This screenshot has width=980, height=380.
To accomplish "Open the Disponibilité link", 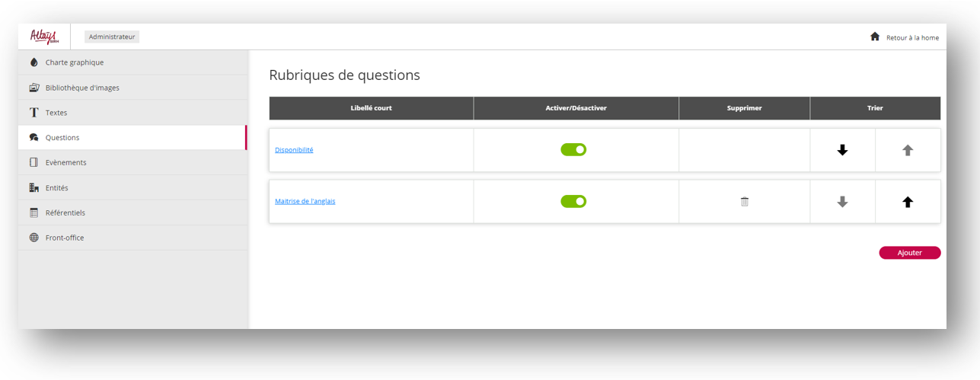I will [x=294, y=150].
